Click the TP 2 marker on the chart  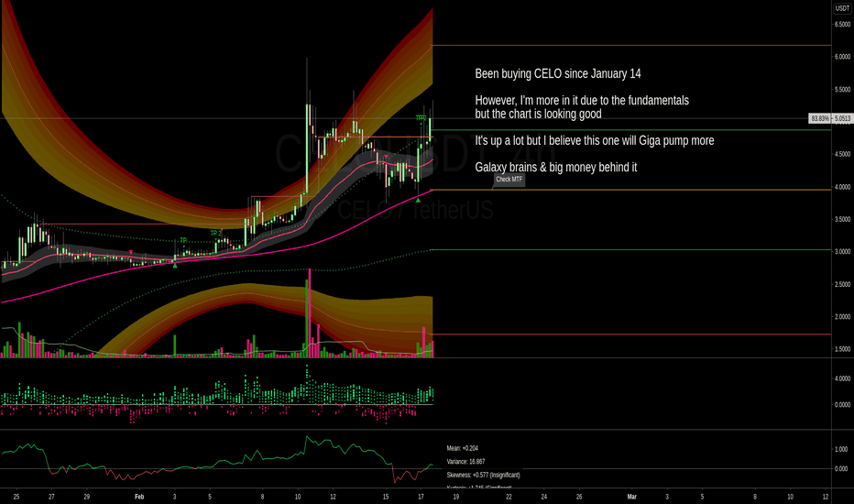[215, 233]
